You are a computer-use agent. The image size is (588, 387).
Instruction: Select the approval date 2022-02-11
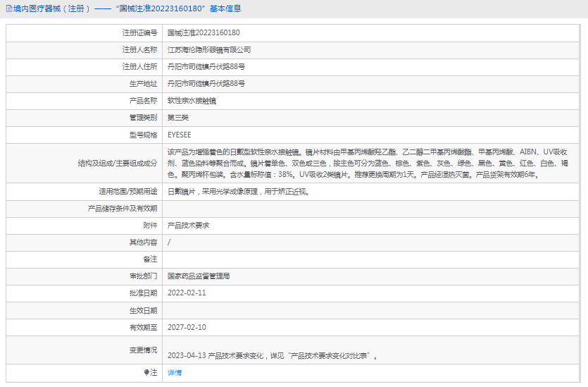tap(187, 293)
